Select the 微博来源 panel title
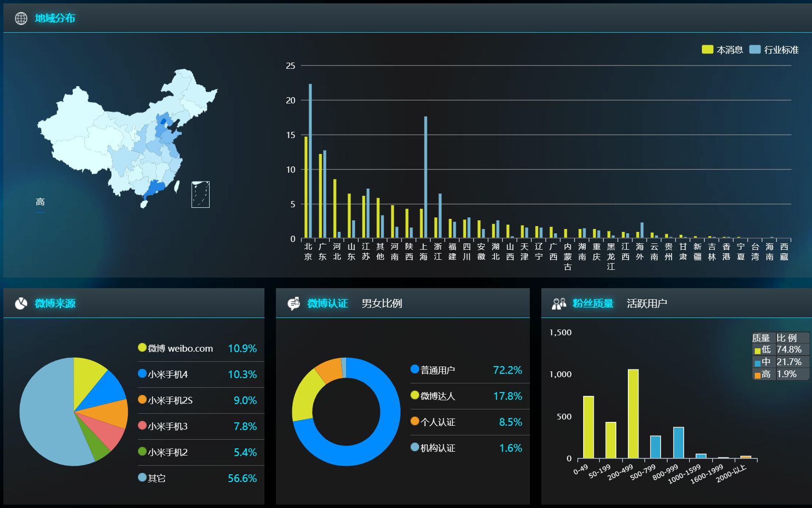The image size is (812, 508). point(55,304)
